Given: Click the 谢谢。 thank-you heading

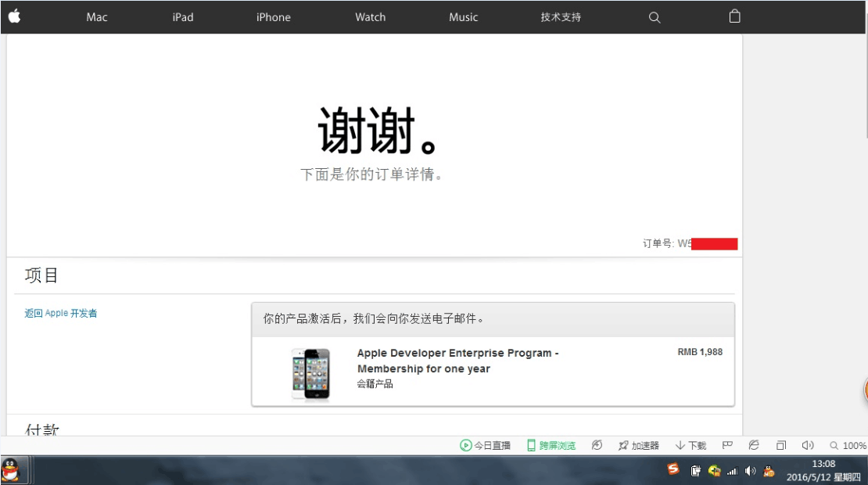Looking at the screenshot, I should coord(378,131).
